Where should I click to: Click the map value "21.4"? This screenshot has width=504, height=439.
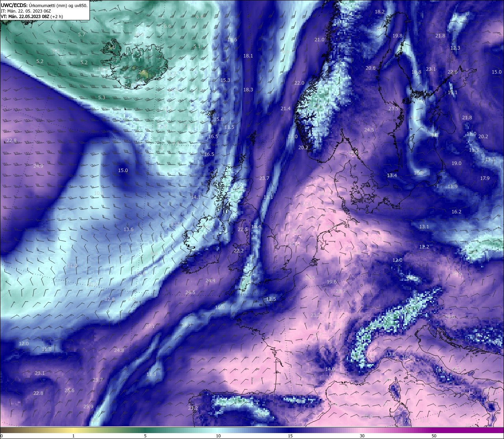(285, 109)
